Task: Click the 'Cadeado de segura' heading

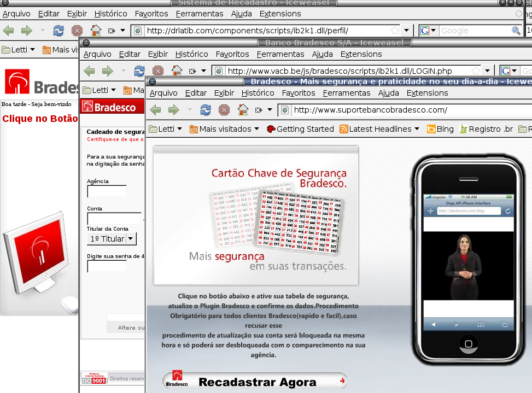Action: [115, 132]
